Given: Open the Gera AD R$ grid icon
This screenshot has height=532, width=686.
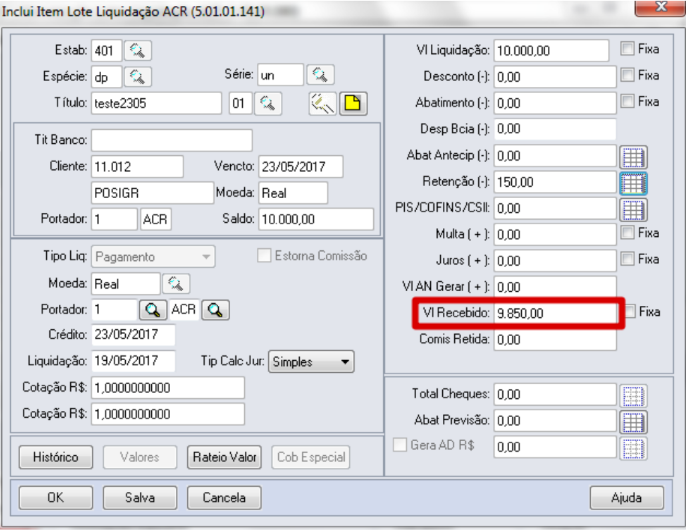Looking at the screenshot, I should pyautogui.click(x=633, y=448).
